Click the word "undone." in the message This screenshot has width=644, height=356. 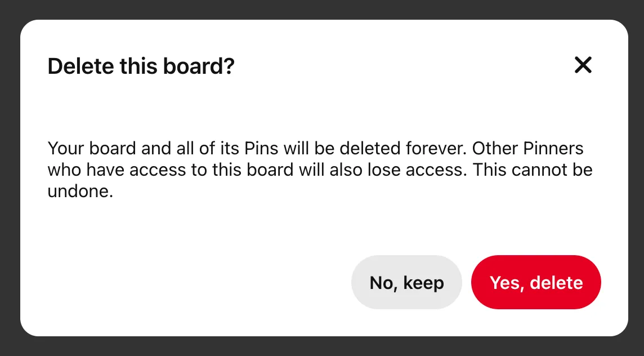click(x=80, y=192)
